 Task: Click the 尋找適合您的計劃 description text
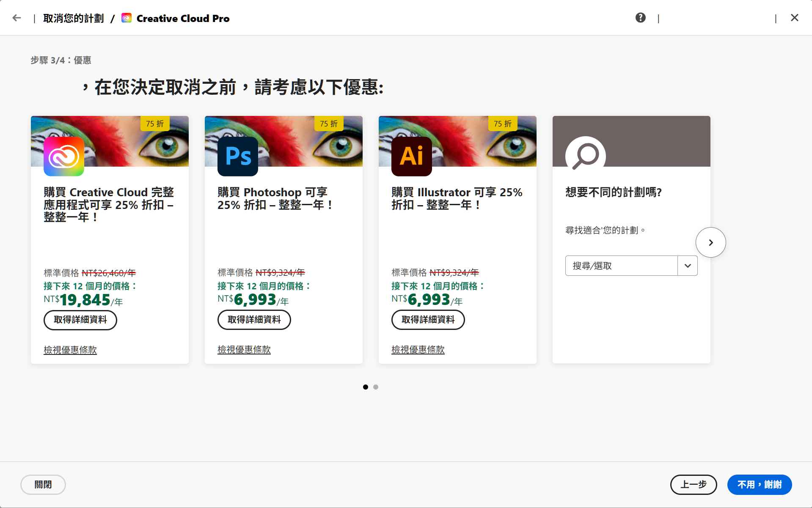[605, 230]
